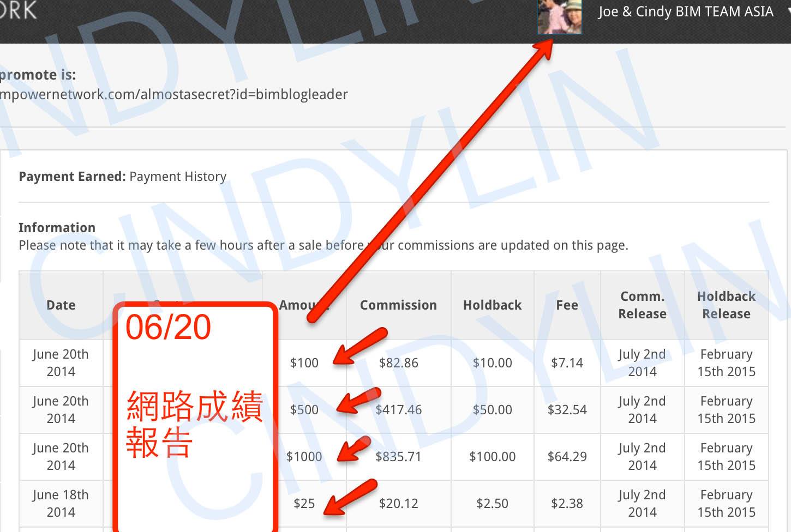Image resolution: width=791 pixels, height=532 pixels.
Task: Click the almostasecret promote URL link
Action: (173, 94)
